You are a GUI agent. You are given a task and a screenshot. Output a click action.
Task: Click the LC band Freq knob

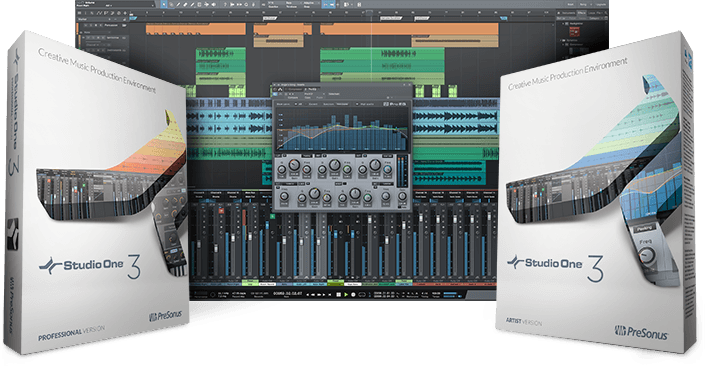pyautogui.click(x=284, y=196)
